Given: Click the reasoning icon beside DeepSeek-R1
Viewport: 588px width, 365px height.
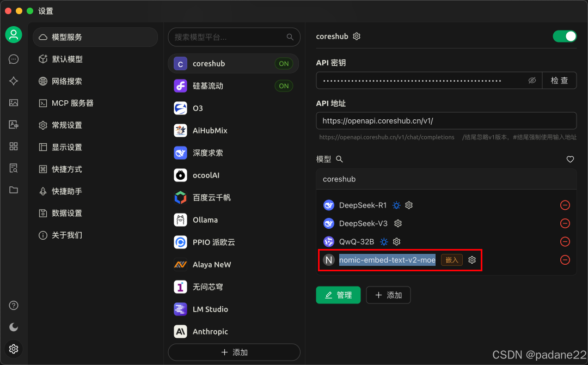Looking at the screenshot, I should (x=396, y=205).
